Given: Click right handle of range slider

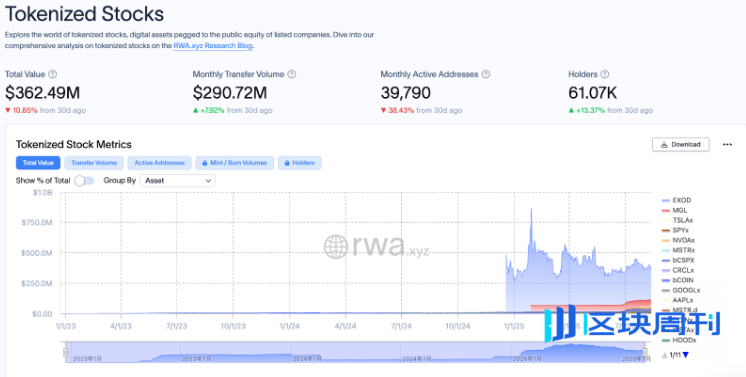Looking at the screenshot, I should point(646,352).
